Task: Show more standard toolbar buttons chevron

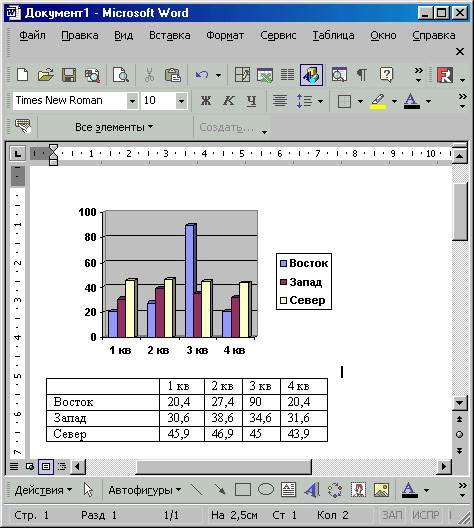Action: pos(418,75)
